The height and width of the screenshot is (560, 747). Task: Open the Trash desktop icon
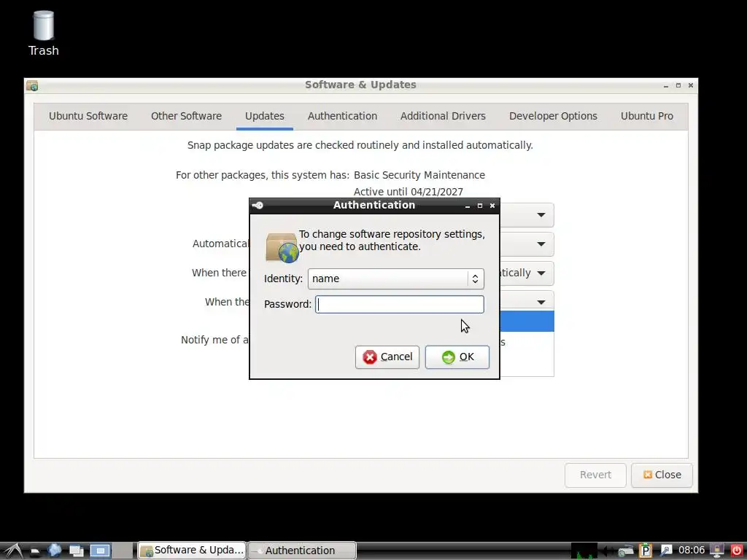[43, 34]
